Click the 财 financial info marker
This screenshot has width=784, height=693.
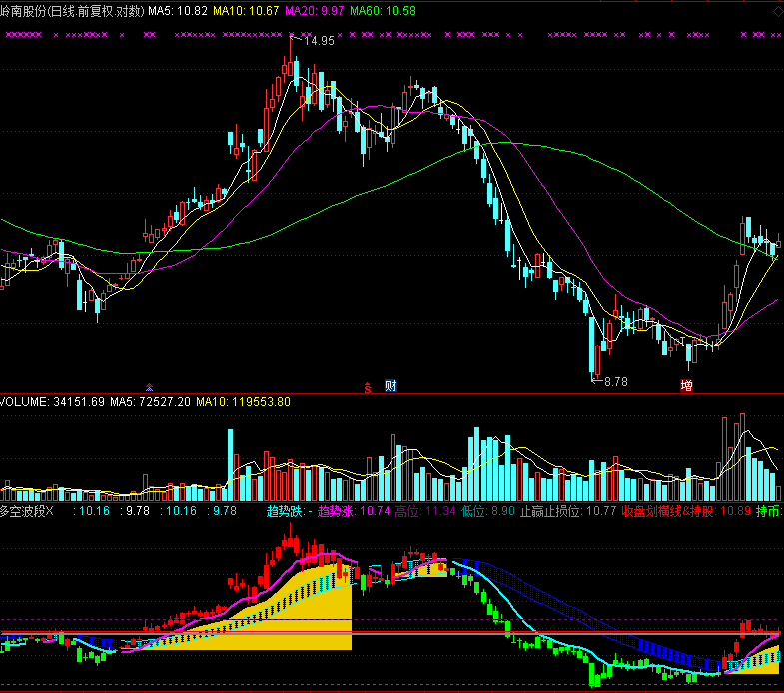point(391,386)
